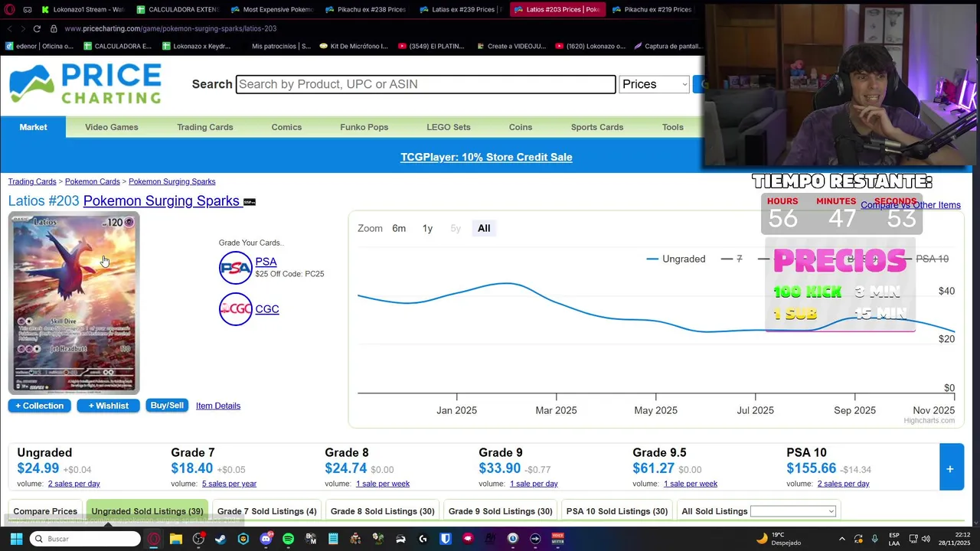Open Pokemon Surging Sparks title link
This screenshot has height=551, width=980.
point(162,201)
